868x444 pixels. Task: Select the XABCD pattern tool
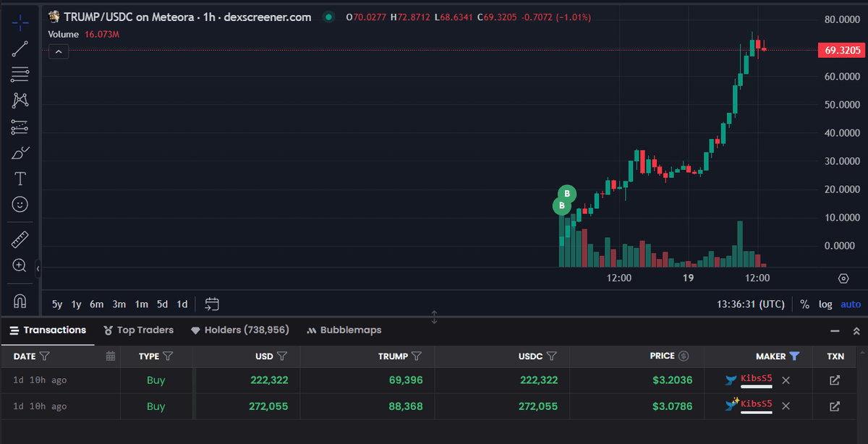(20, 101)
